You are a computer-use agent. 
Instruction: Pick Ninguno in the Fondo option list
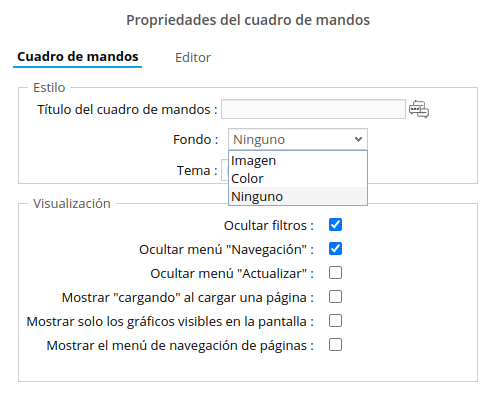tap(298, 197)
